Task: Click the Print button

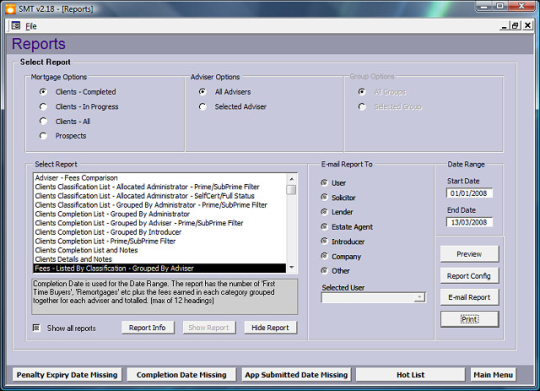Action: point(469,319)
